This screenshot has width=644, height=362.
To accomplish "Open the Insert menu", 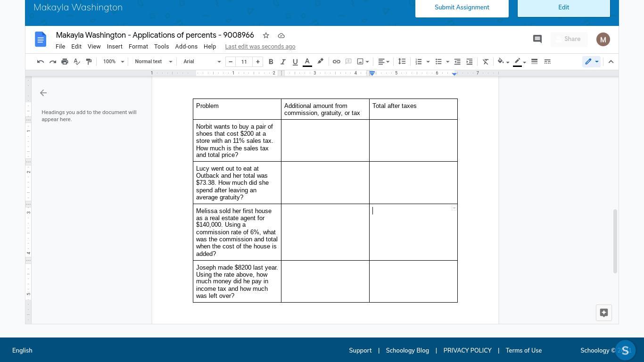I will (x=115, y=47).
